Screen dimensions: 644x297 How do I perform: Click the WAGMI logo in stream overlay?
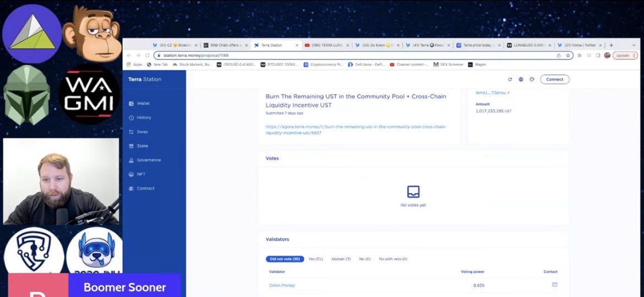click(89, 95)
